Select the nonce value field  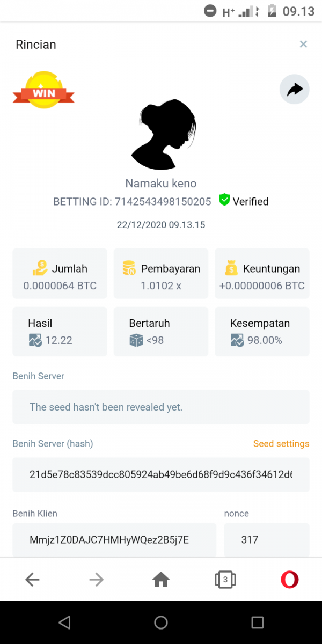pyautogui.click(x=266, y=540)
